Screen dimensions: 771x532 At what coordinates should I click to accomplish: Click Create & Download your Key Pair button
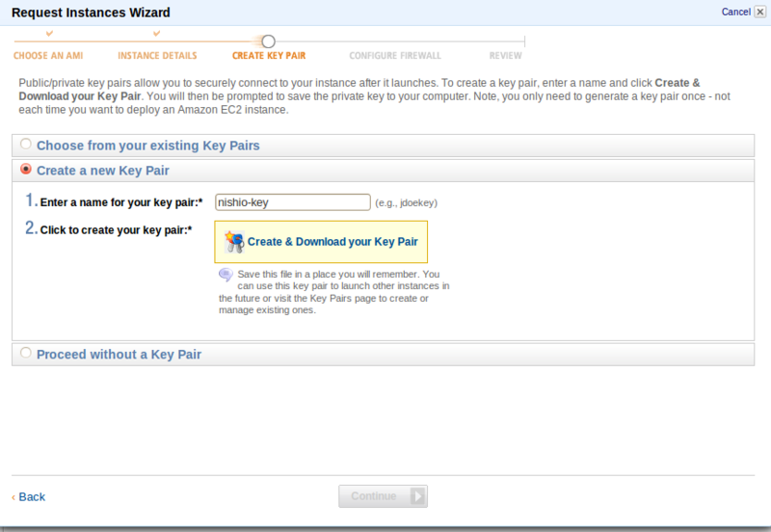pyautogui.click(x=321, y=241)
